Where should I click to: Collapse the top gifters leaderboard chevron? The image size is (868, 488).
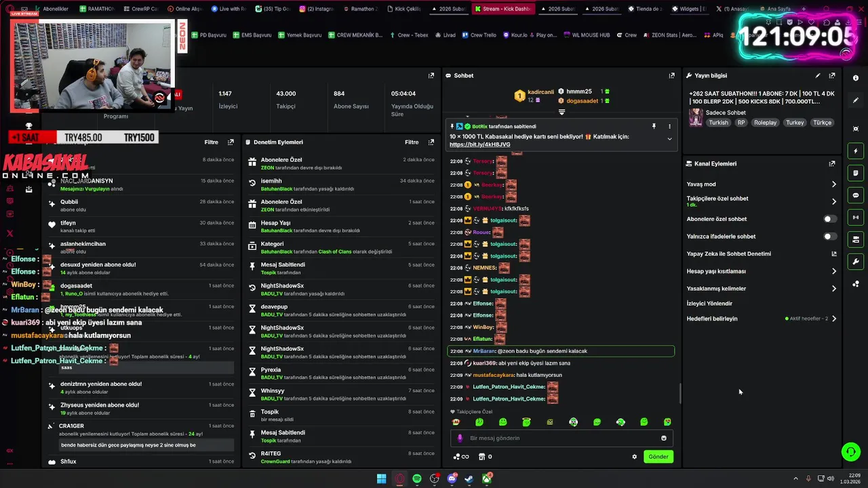pos(561,112)
